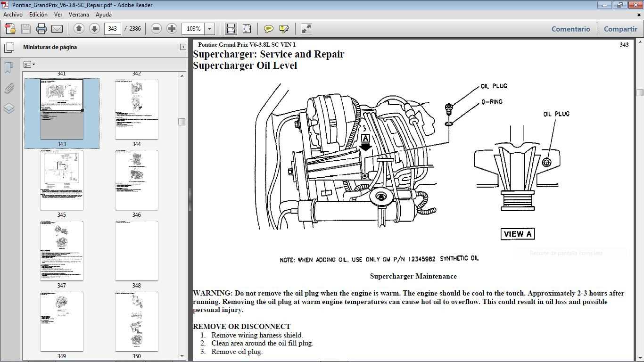Open the Archivo menu
The image size is (644, 362).
[x=13, y=15]
